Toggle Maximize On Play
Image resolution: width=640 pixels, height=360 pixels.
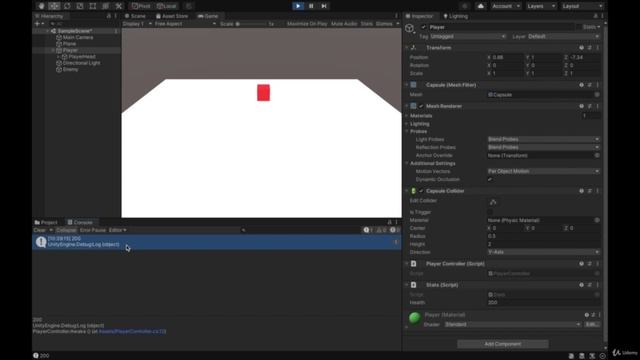[x=307, y=24]
